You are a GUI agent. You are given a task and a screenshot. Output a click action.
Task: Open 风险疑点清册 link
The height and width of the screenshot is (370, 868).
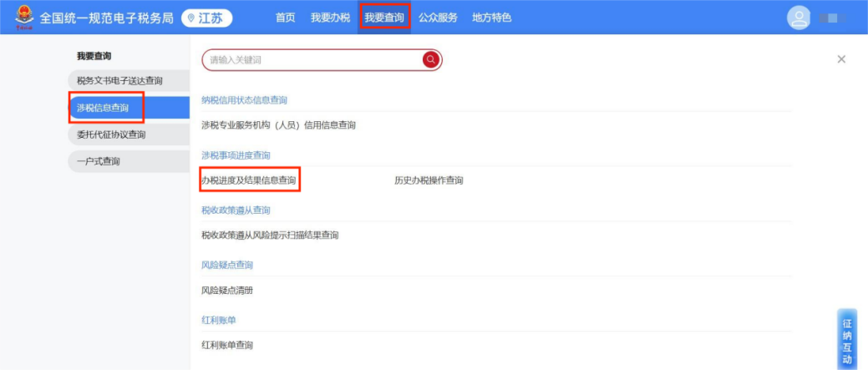tap(227, 291)
